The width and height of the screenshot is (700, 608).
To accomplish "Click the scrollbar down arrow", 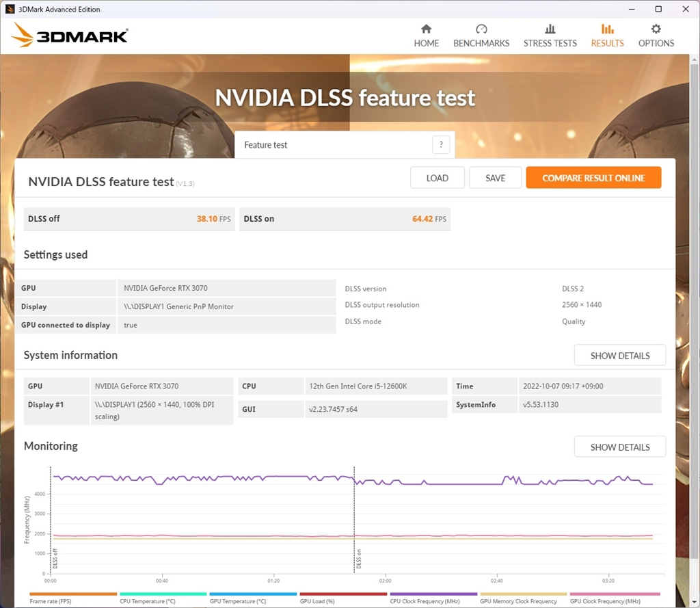I will pos(694,603).
